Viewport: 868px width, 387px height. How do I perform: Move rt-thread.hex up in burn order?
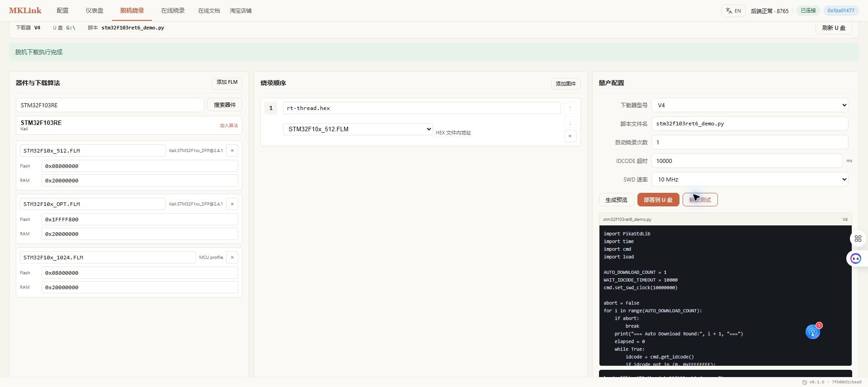pos(570,108)
